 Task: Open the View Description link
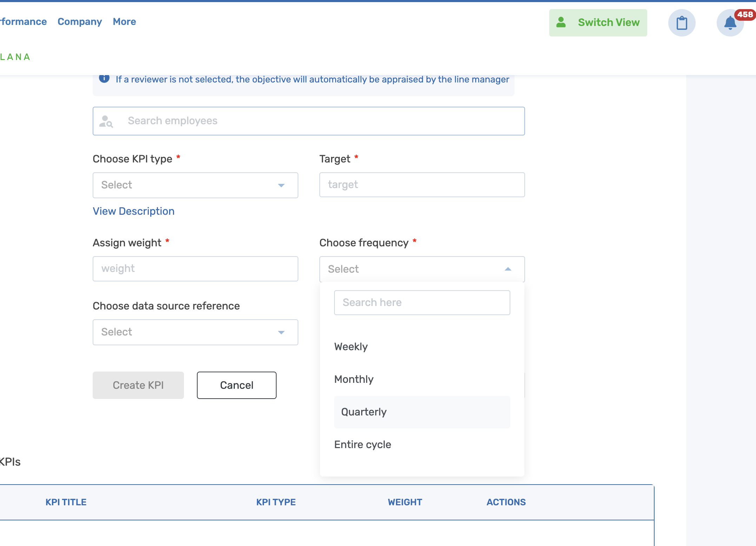[x=133, y=211]
